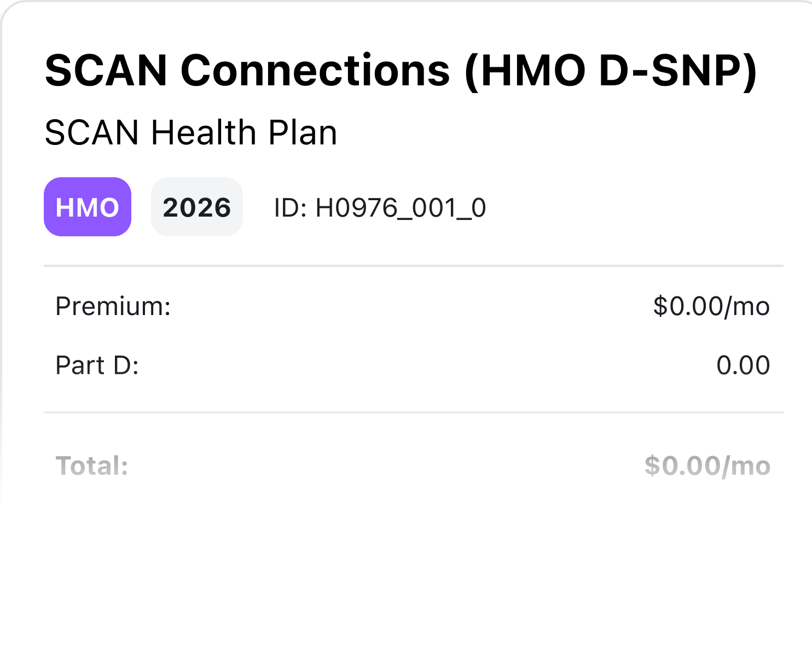Image resolution: width=812 pixels, height=652 pixels.
Task: Click the Part D pricing row
Action: click(406, 365)
